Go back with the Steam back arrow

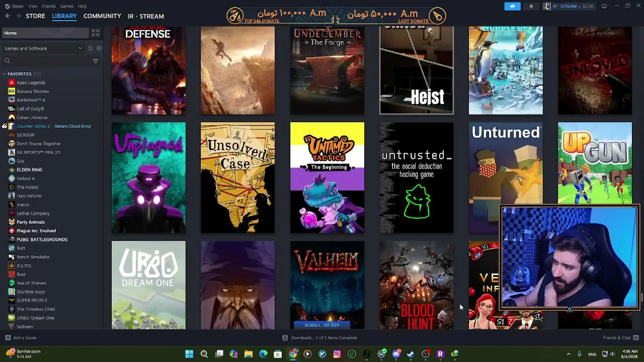(8, 16)
